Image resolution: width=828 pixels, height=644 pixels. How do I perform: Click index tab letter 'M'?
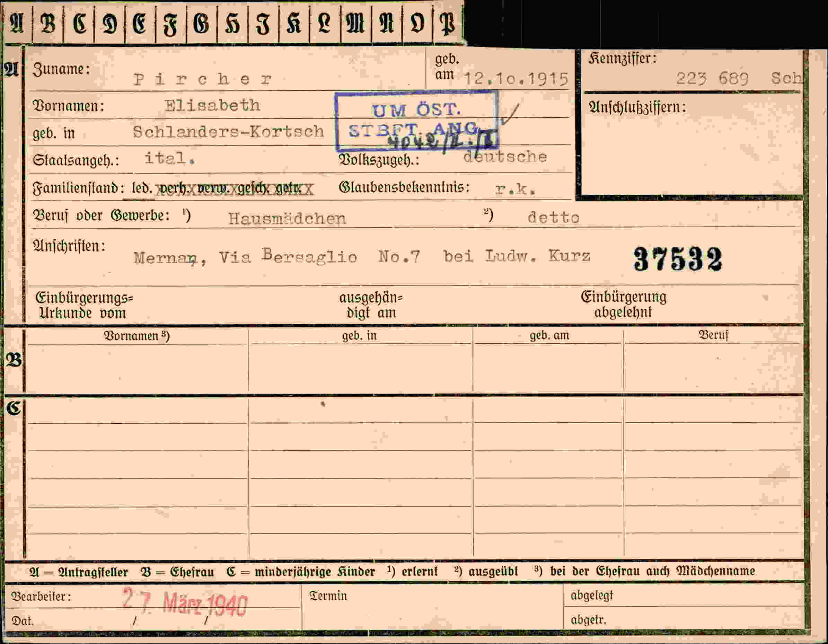pyautogui.click(x=355, y=23)
